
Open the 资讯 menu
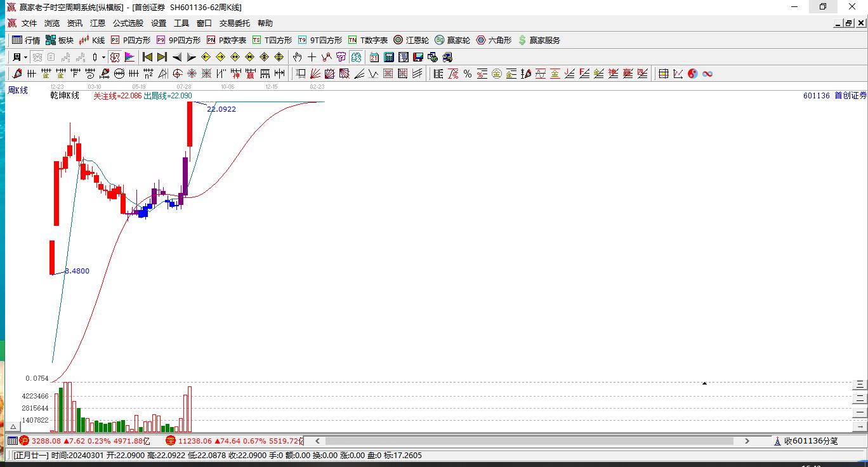pyautogui.click(x=75, y=23)
